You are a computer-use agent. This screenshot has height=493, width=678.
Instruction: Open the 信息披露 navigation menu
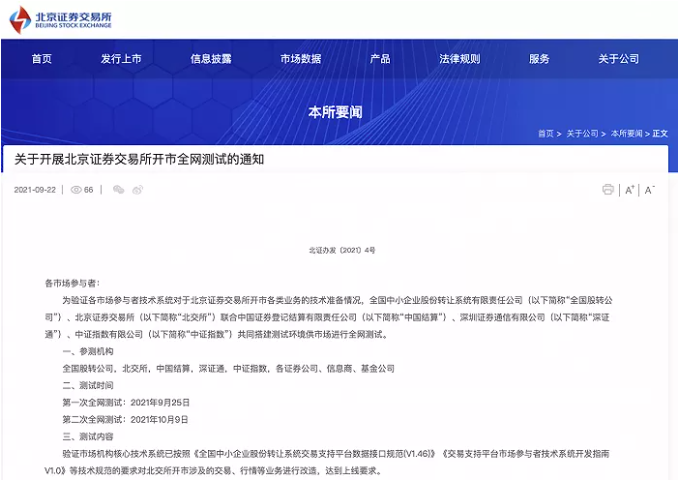[211, 59]
